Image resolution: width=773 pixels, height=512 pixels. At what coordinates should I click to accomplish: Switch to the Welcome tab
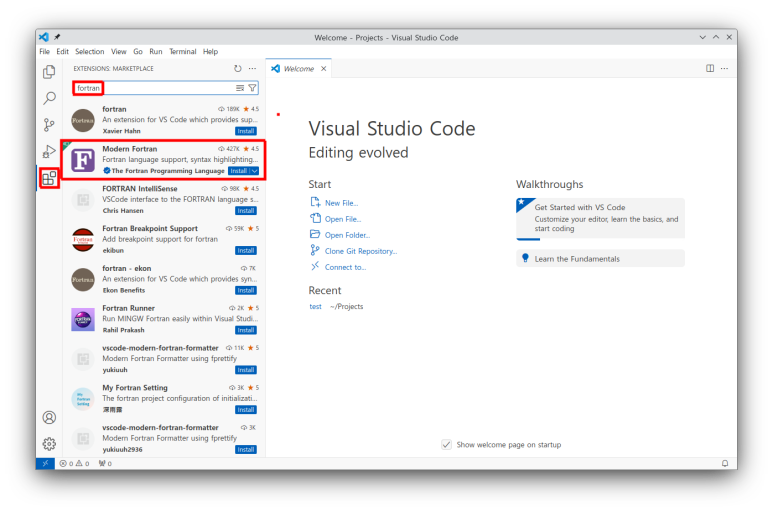coord(298,68)
